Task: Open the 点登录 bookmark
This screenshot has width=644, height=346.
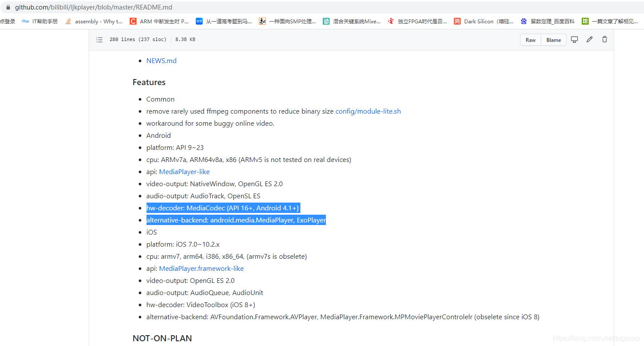Action: tap(7, 21)
